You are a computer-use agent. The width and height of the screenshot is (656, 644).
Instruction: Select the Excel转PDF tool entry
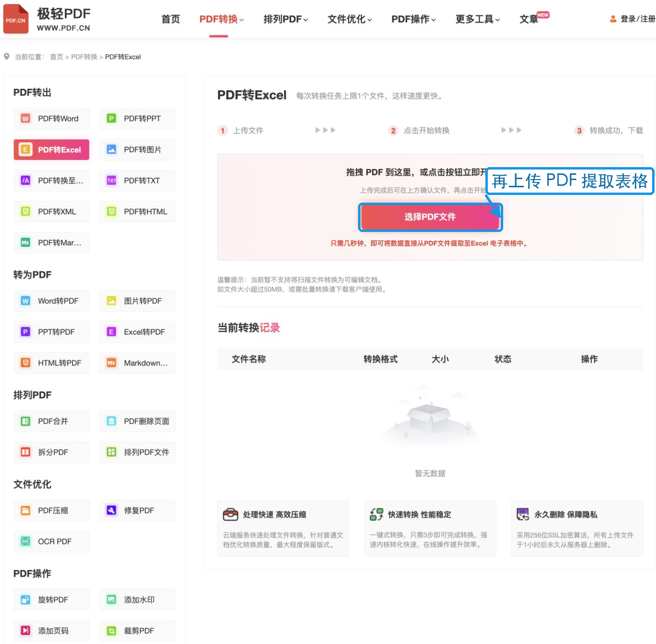[x=137, y=332]
